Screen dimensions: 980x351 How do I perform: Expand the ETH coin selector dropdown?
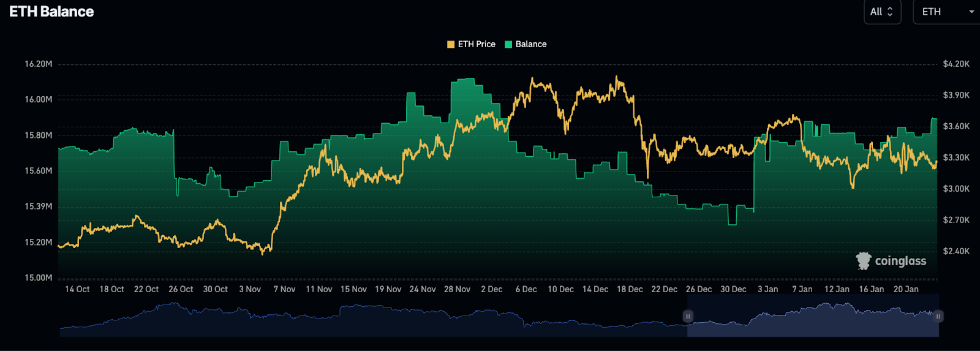tap(946, 12)
